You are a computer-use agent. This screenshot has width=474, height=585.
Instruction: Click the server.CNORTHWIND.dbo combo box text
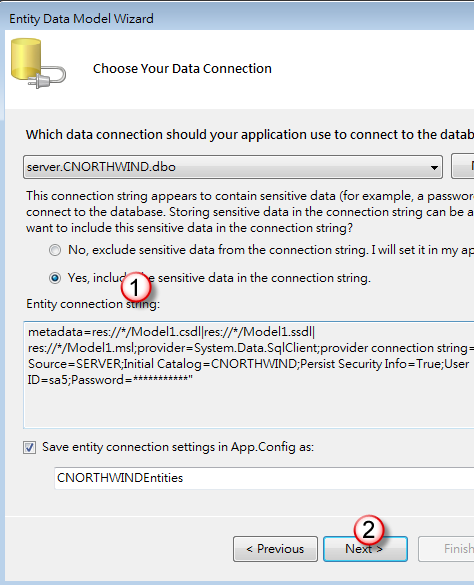[101, 167]
